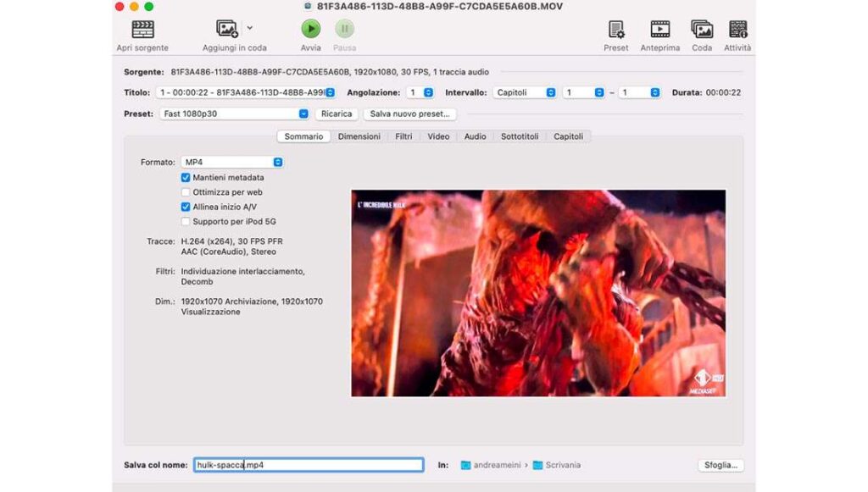Enable Supporto per iPod 5G checkbox
The image size is (868, 492).
pos(186,221)
